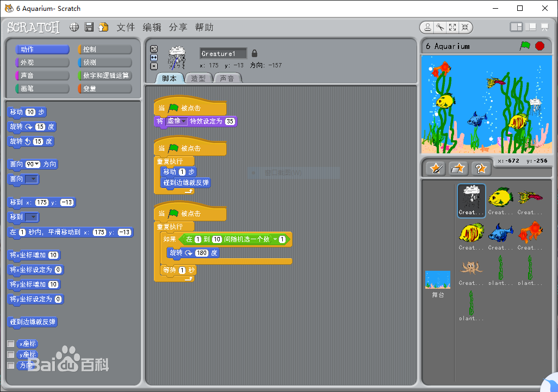Select the 控制 block category

coord(105,49)
